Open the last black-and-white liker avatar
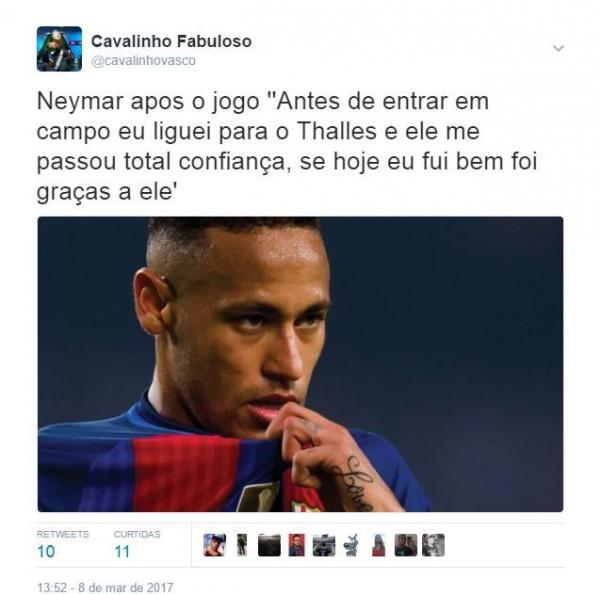 [x=433, y=545]
